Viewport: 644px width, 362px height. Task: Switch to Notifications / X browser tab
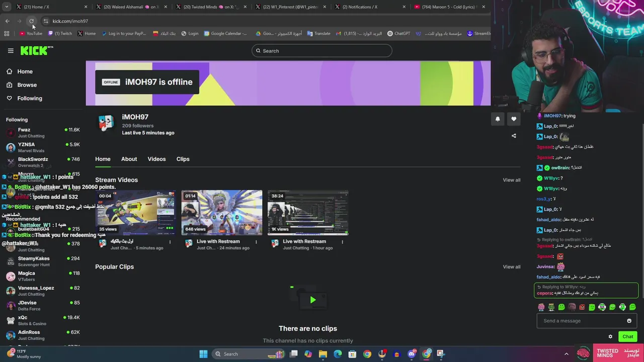(371, 7)
